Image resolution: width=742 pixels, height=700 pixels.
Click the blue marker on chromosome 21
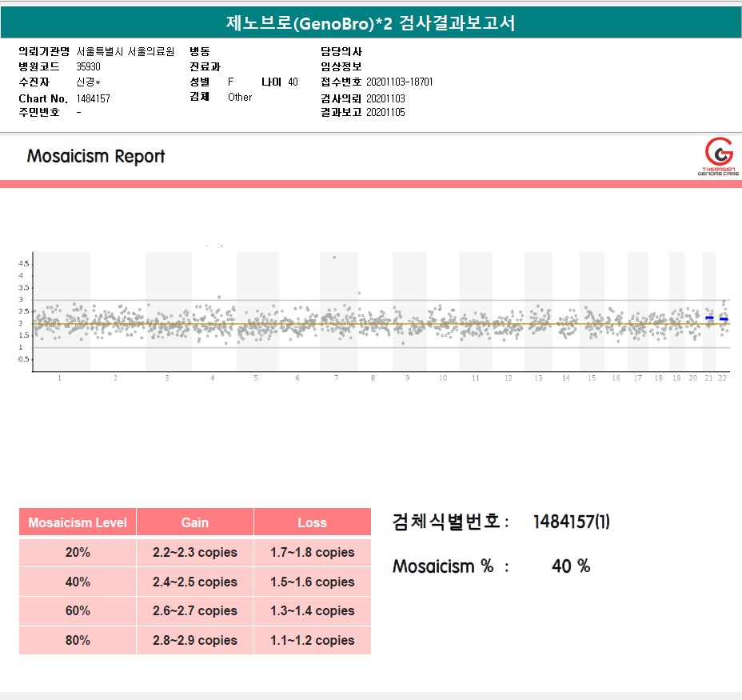(709, 318)
